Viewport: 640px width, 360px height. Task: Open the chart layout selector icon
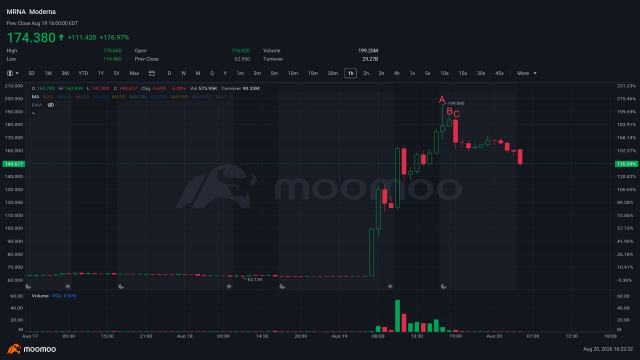point(10,73)
